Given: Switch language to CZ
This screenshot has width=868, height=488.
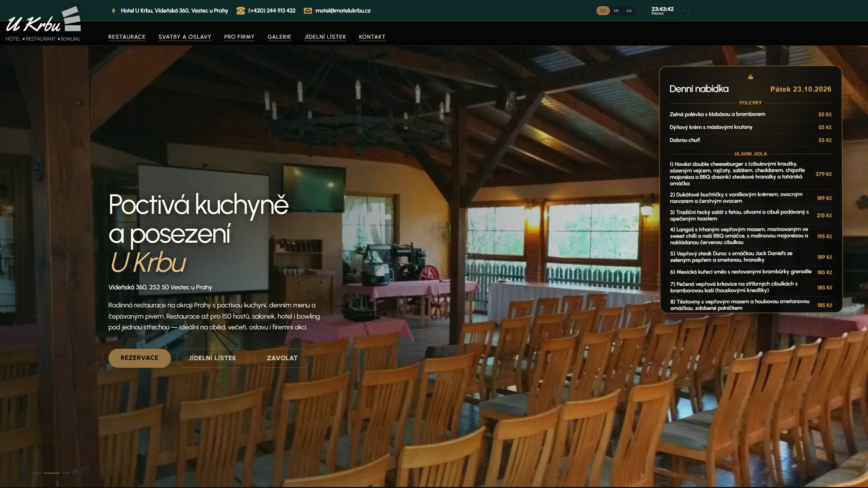Looking at the screenshot, I should pyautogui.click(x=603, y=11).
